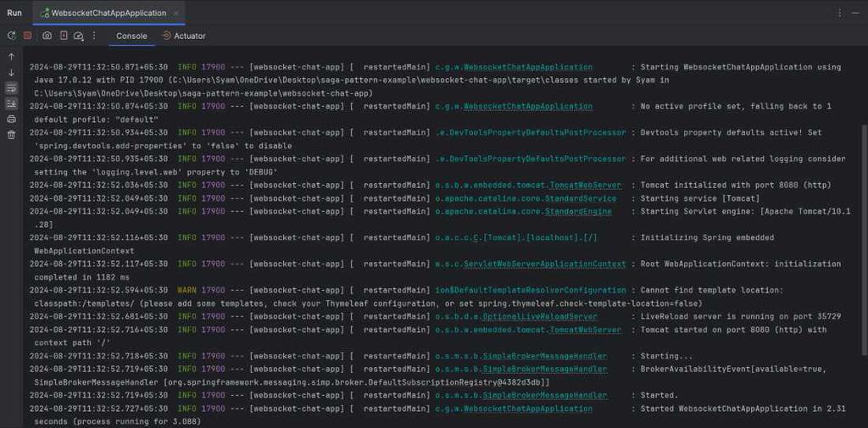
Task: Click the standalone 'Started.' message
Action: [x=659, y=395]
